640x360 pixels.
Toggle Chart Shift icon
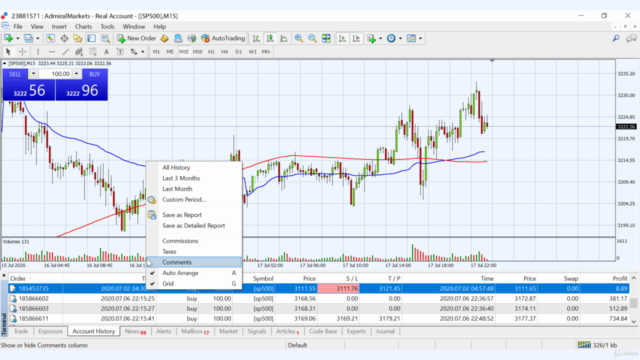356,38
